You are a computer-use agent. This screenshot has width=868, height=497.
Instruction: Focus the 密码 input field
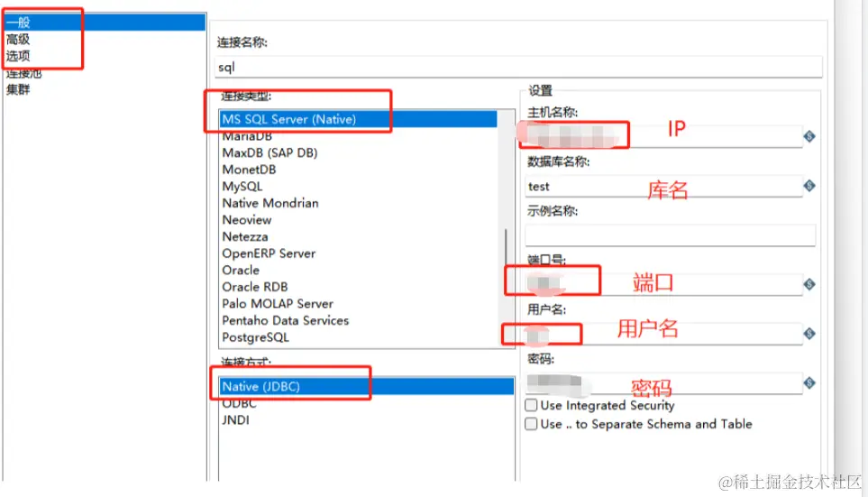point(663,382)
